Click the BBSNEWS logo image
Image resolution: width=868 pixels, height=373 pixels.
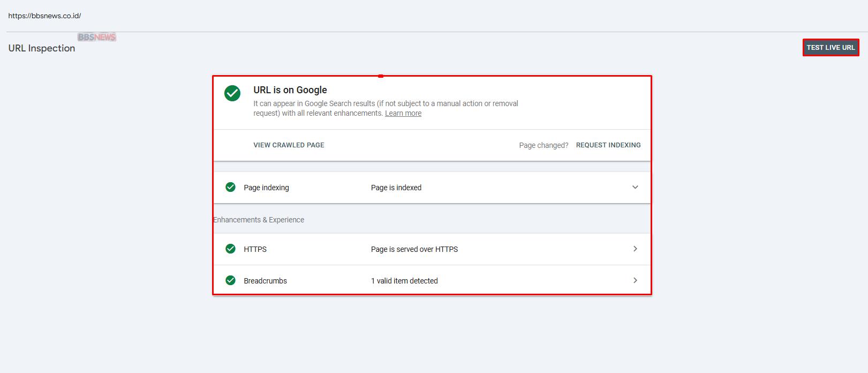pos(97,37)
